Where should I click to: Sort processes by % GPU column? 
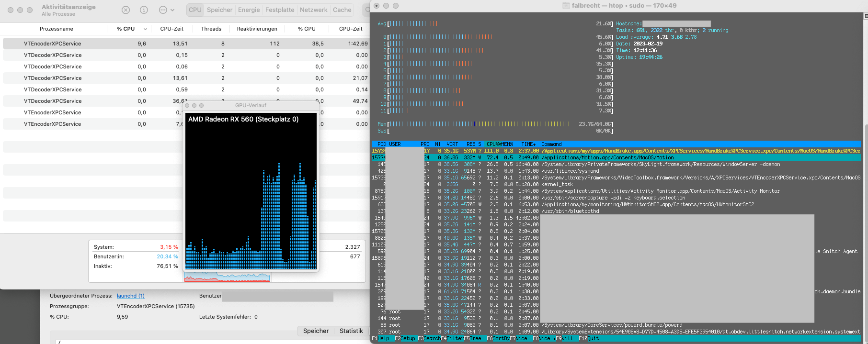pyautogui.click(x=307, y=29)
